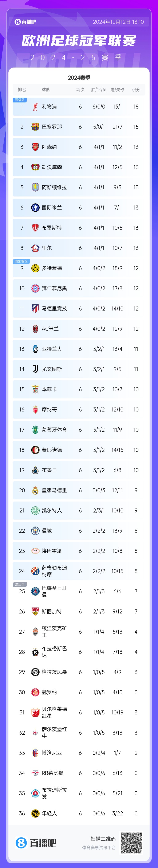Screen dimensions: 158x868
Task: Click the Barcelona club crest
Action: [x=35, y=127]
